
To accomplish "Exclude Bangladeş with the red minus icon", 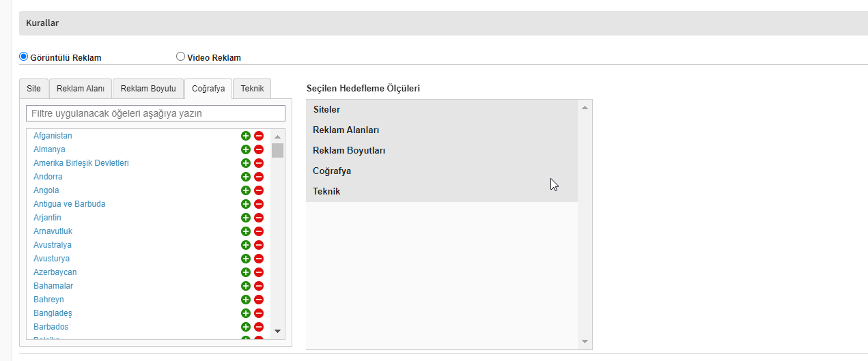I will click(x=259, y=313).
